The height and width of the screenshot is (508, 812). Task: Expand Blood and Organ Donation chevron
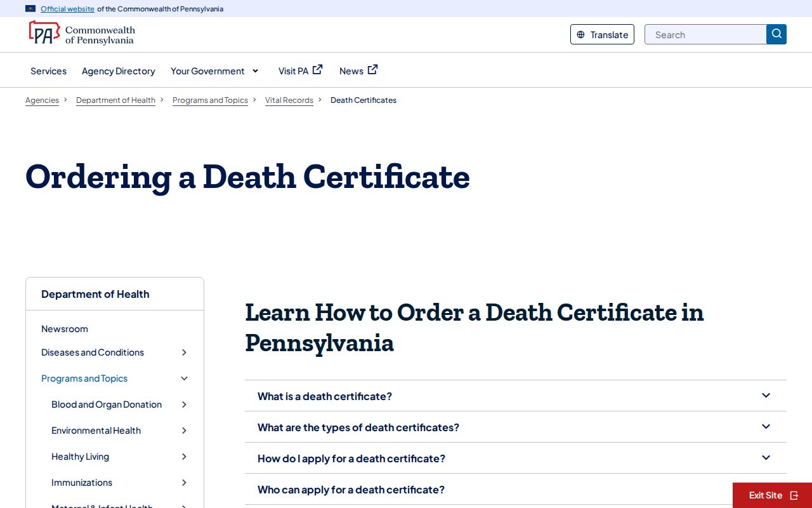184,404
